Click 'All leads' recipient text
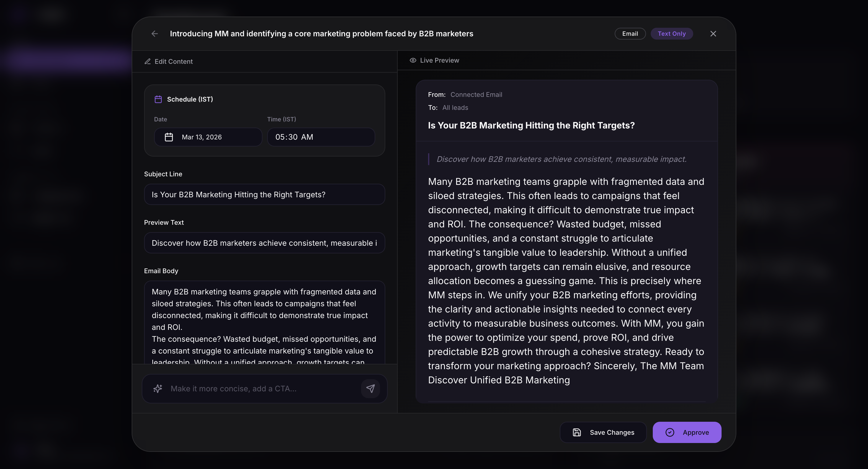Screen dimensions: 868x469 click(x=455, y=108)
